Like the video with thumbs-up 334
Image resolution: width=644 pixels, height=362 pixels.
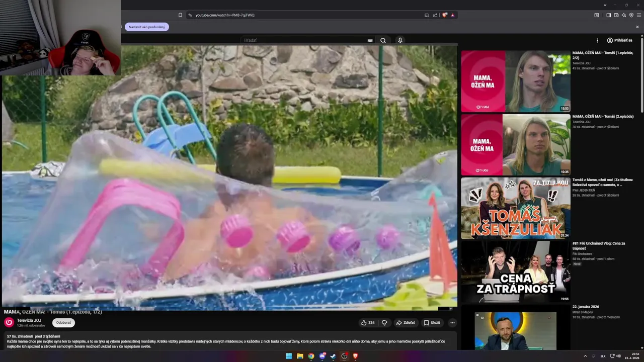tap(368, 323)
